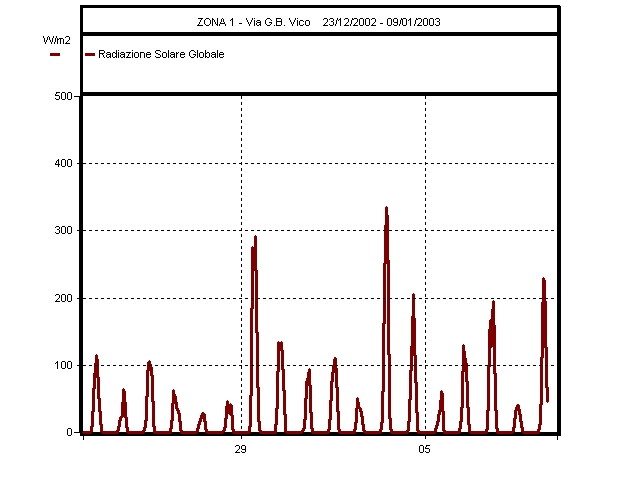
Task: Click the x-axis date label 29
Action: (241, 449)
